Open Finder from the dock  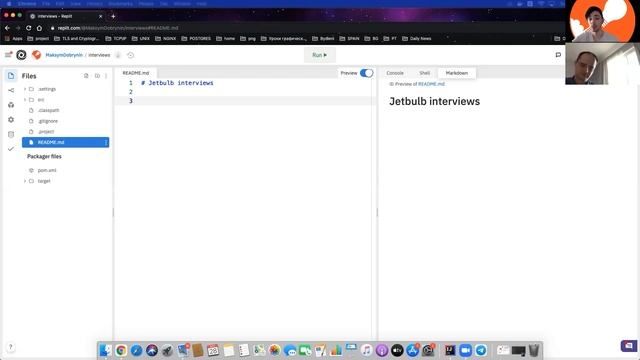pyautogui.click(x=106, y=350)
